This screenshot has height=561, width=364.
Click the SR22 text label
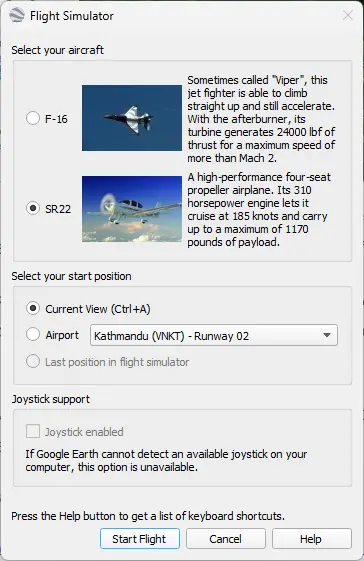(x=58, y=209)
